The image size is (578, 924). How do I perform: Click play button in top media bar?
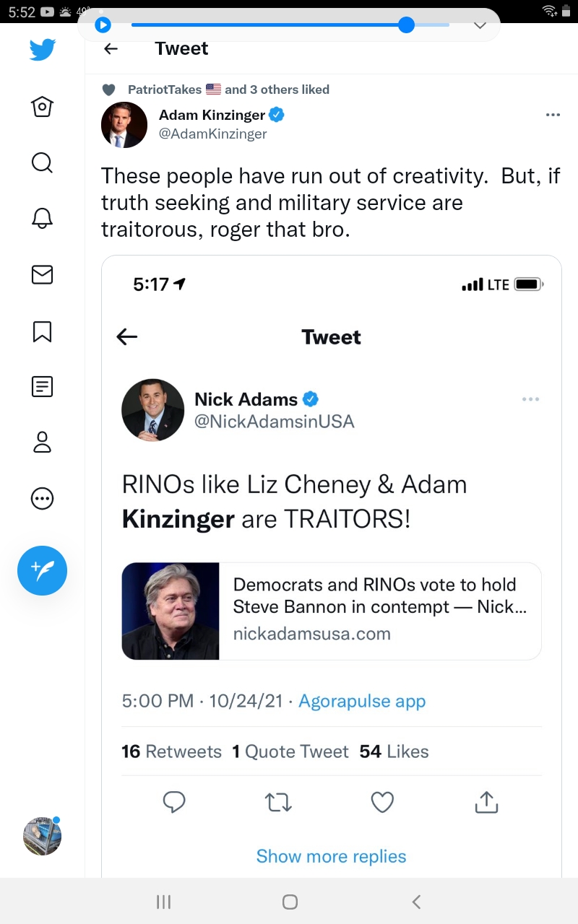103,25
